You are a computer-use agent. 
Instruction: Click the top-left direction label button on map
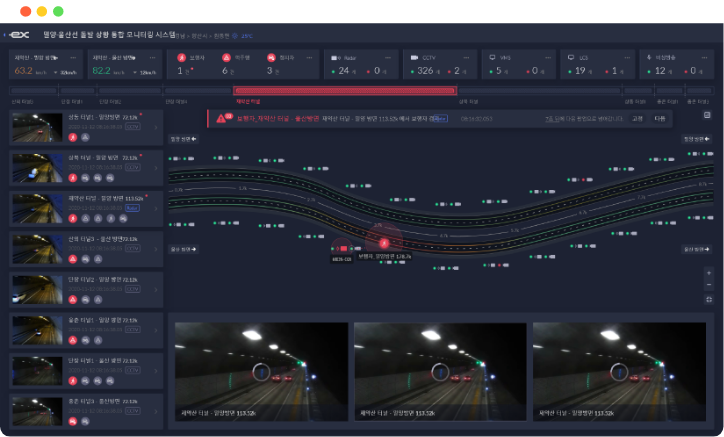pyautogui.click(x=181, y=139)
